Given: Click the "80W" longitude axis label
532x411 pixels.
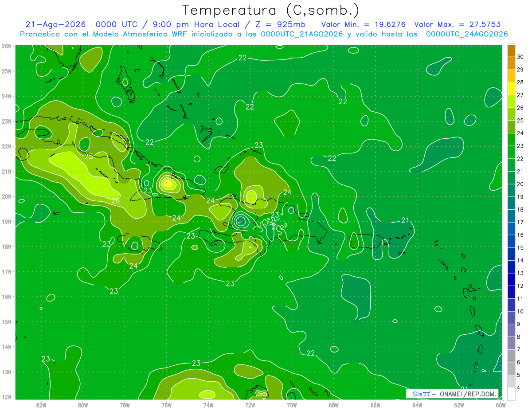Looking at the screenshot, I should point(83,405).
